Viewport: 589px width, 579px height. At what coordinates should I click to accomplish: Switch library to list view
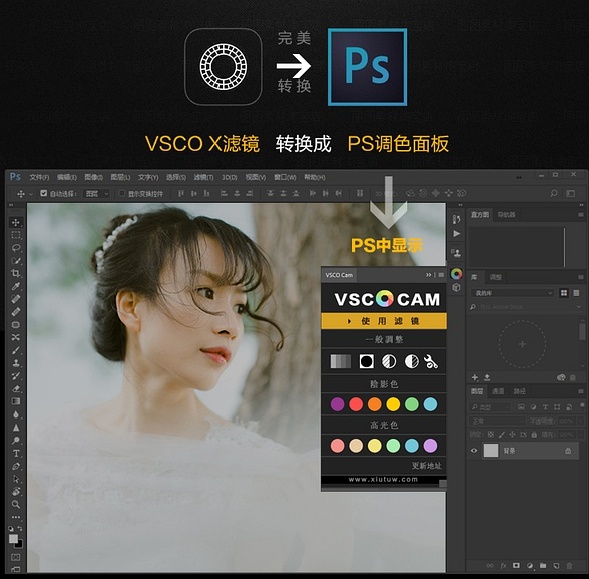click(x=576, y=293)
